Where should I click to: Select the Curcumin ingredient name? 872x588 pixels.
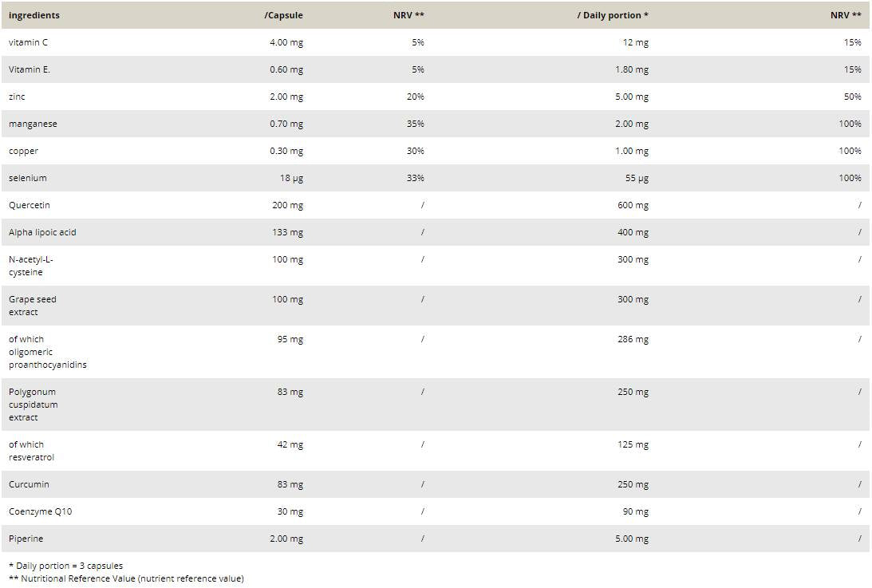click(29, 484)
